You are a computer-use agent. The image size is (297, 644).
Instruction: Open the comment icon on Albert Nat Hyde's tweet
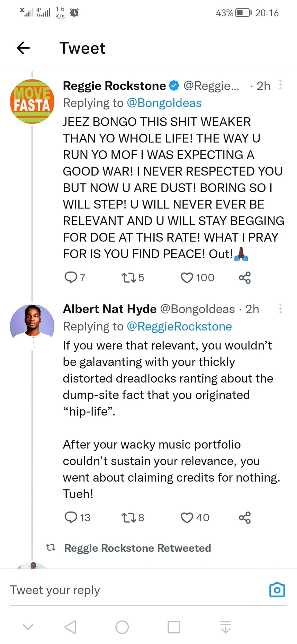[x=71, y=517]
